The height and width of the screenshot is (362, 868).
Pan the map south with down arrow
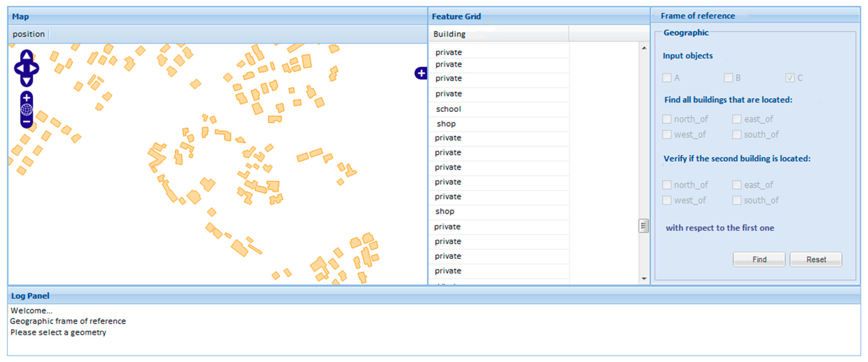click(x=27, y=81)
